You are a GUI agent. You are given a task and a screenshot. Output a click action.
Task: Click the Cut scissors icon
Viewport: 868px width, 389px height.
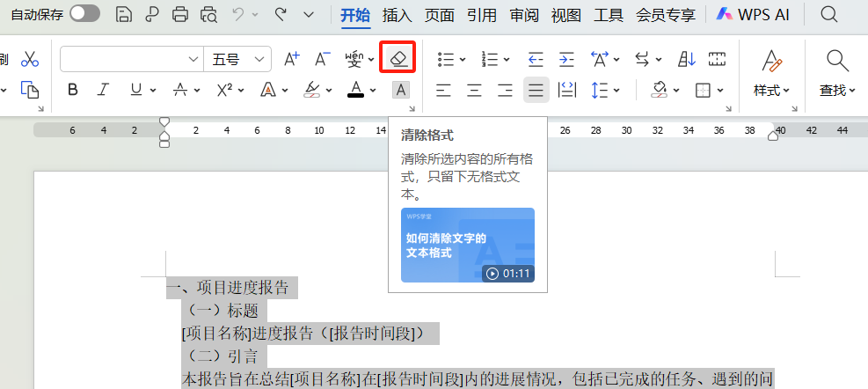coord(29,59)
